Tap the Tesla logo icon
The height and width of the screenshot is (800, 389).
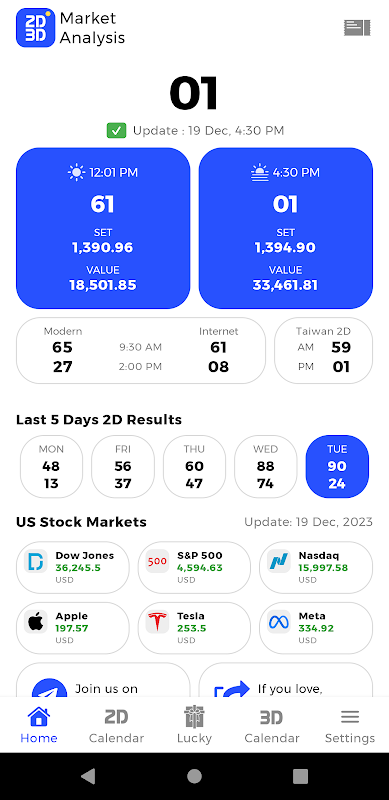coord(157,622)
